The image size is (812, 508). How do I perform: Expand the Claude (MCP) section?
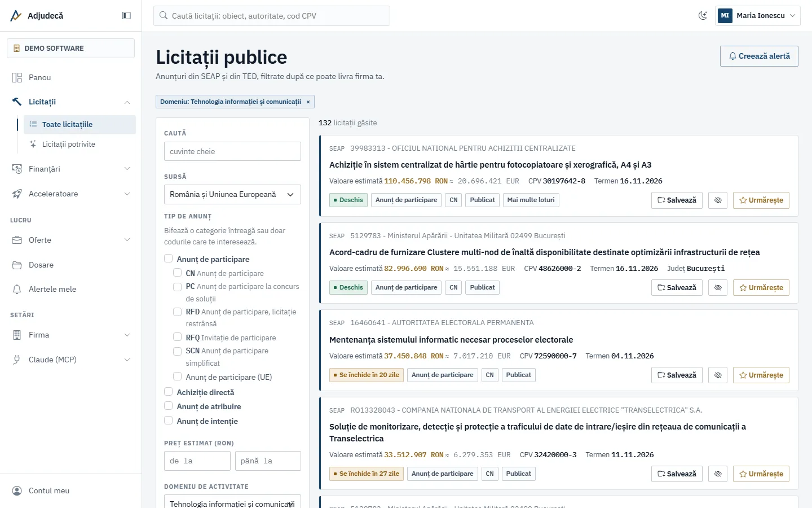[x=70, y=360]
